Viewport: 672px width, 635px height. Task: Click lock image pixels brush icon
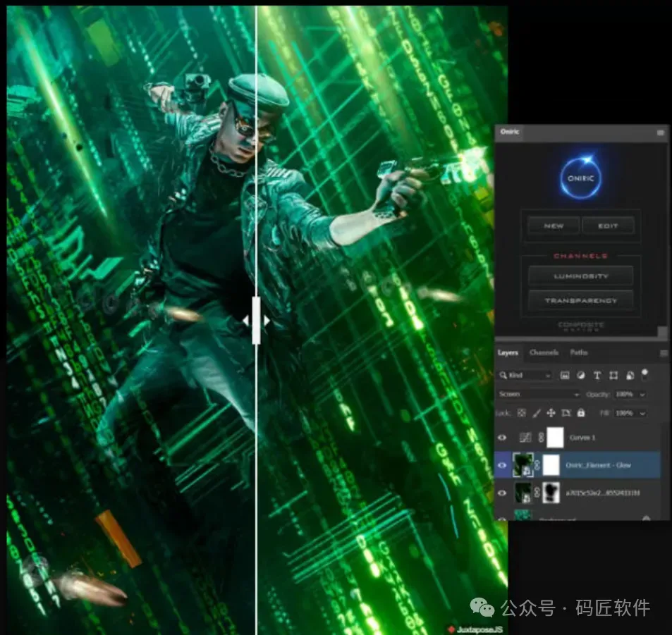536,413
